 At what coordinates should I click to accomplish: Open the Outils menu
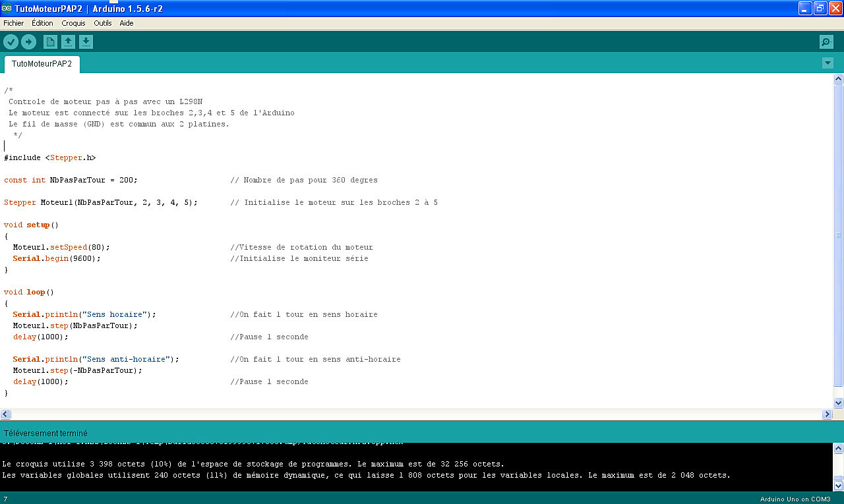pos(103,23)
